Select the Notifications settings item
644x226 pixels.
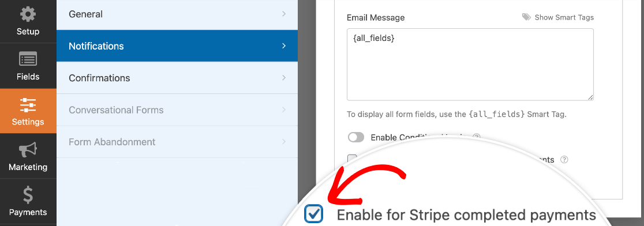(x=177, y=46)
